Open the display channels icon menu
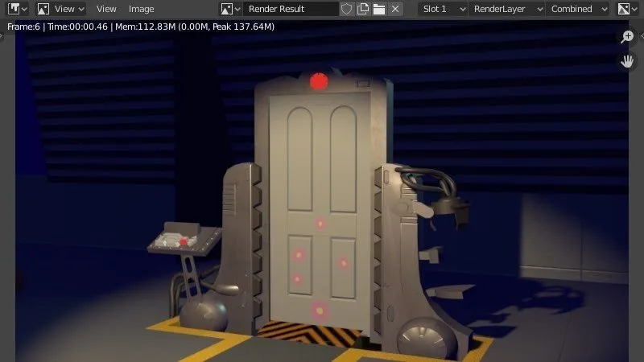Viewport: 644px width, 362px height. coord(627,9)
